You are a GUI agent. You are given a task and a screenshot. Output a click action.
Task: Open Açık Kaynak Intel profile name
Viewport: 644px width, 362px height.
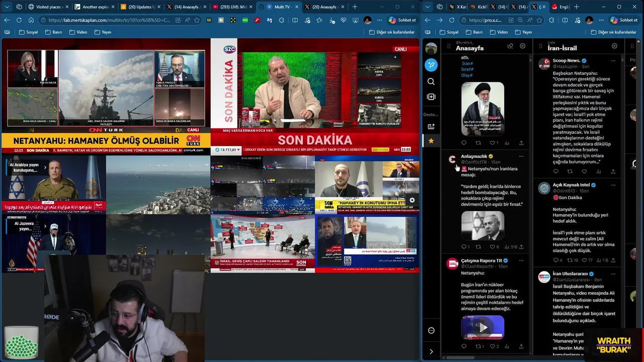571,185
